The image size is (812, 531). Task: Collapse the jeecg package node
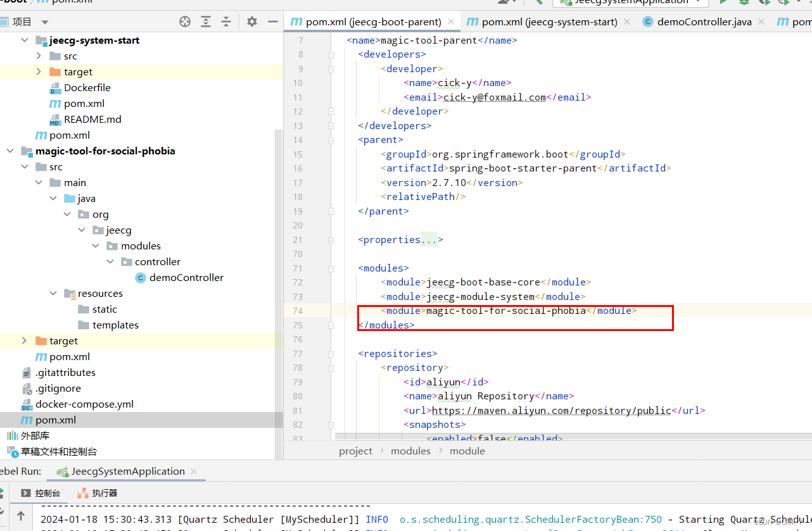(x=82, y=230)
